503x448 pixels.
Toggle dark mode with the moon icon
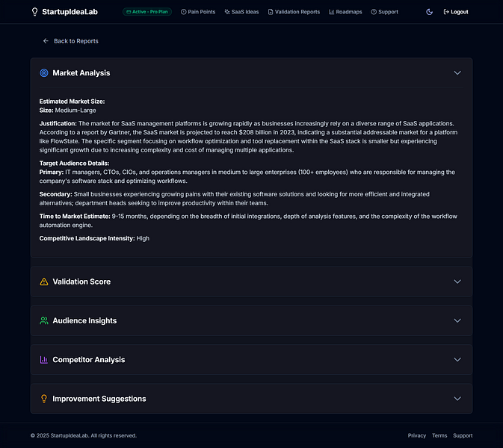coord(429,12)
